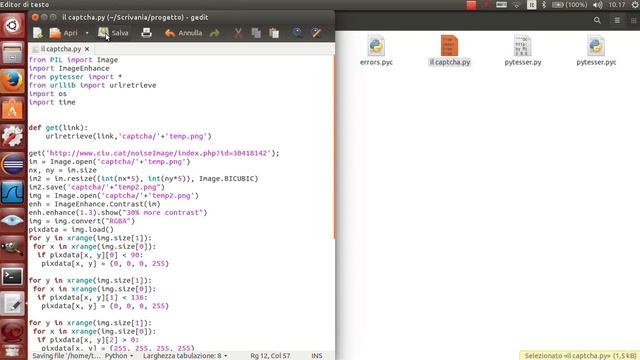Redo with the green arrow icon
Screen dimensions: 640x360
pos(215,33)
